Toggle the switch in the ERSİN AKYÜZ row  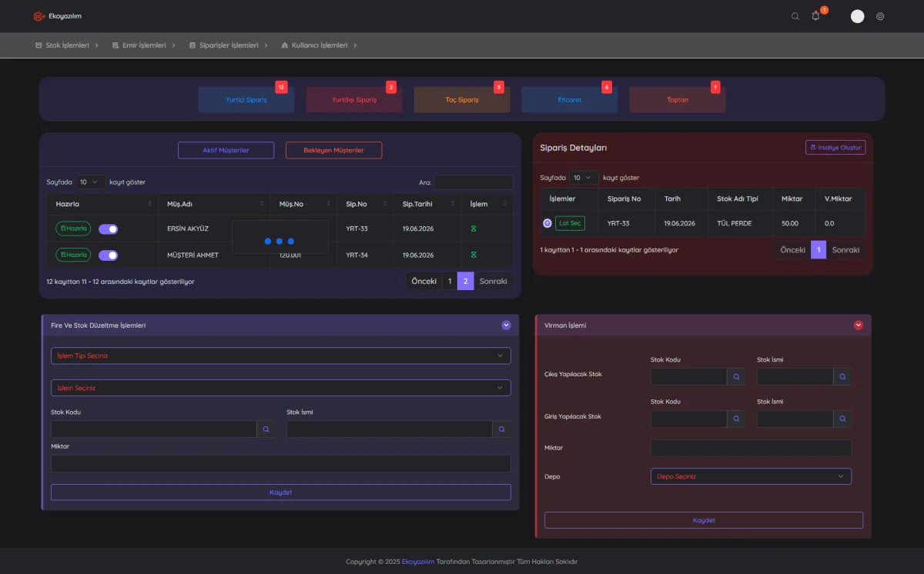coord(108,229)
